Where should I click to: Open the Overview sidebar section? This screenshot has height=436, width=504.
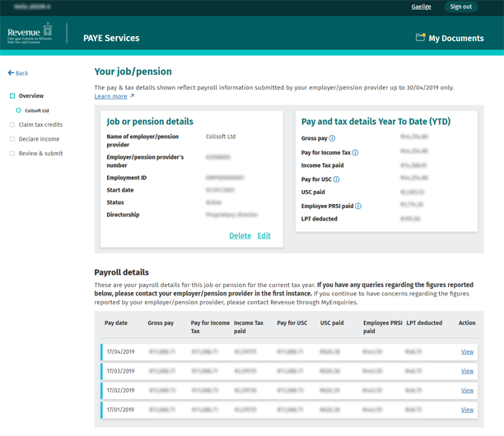click(30, 96)
